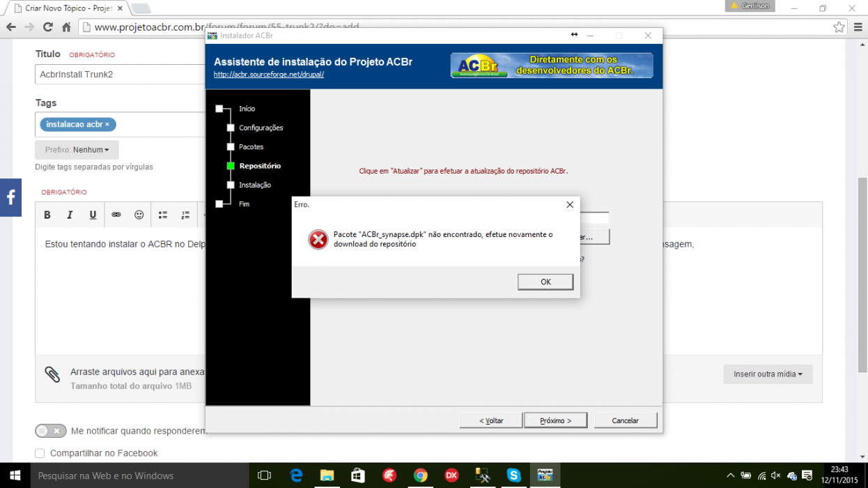Remove the 'instalacao acbr' tag
Viewport: 868px width, 488px height.
click(x=107, y=125)
